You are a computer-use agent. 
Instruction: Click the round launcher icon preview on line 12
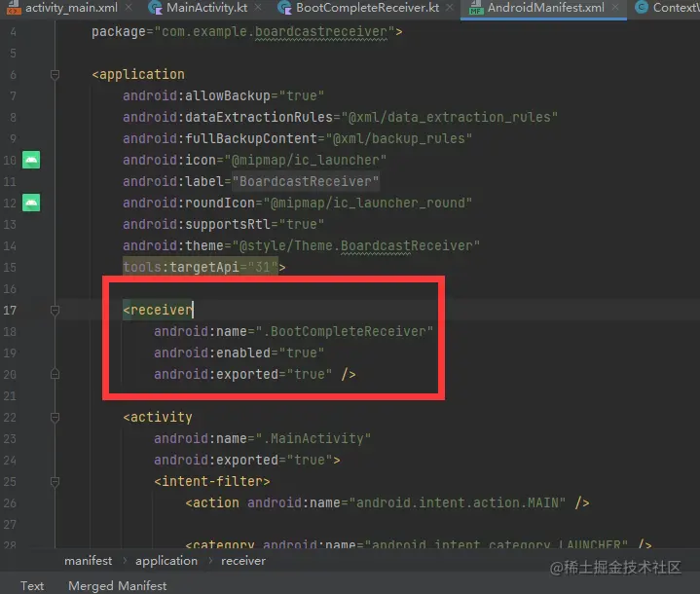(31, 203)
